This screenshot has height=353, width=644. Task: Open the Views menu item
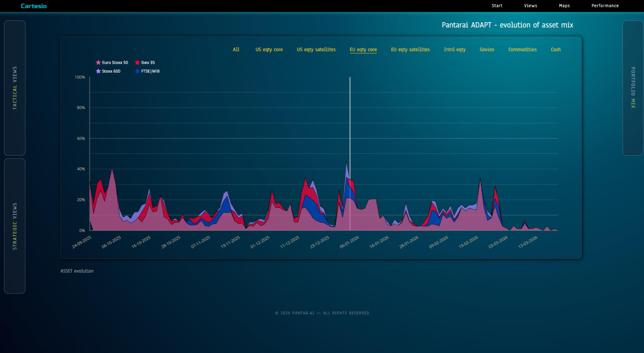coord(530,6)
